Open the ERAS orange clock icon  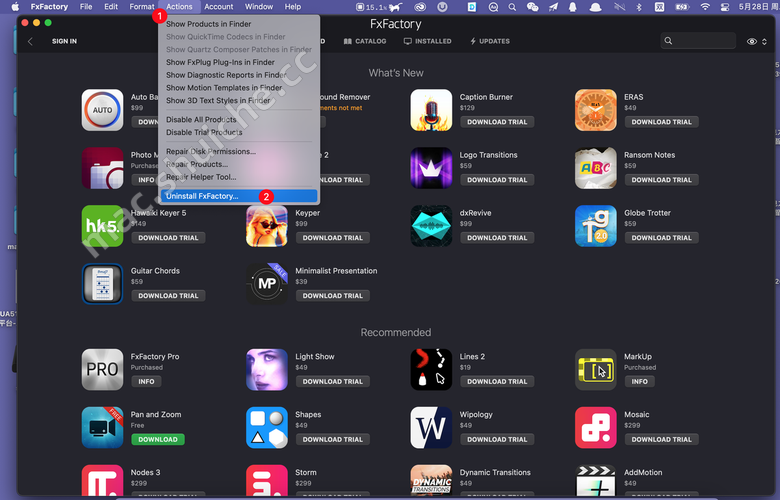(x=595, y=110)
